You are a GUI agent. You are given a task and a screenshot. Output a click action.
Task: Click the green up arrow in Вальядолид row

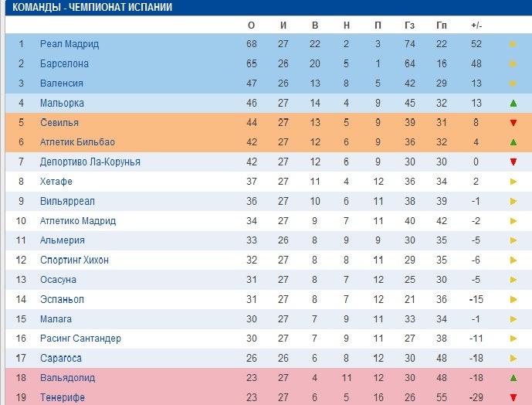(x=513, y=378)
